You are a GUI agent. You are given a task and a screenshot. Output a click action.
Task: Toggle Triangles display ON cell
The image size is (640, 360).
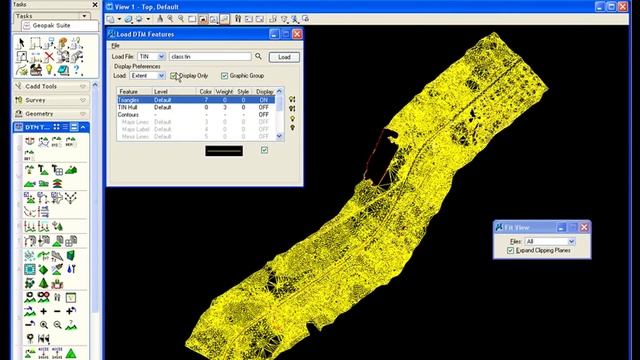click(264, 100)
